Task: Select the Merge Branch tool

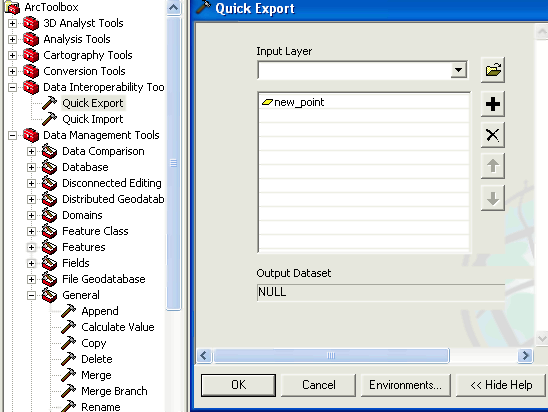Action: pyautogui.click(x=114, y=391)
